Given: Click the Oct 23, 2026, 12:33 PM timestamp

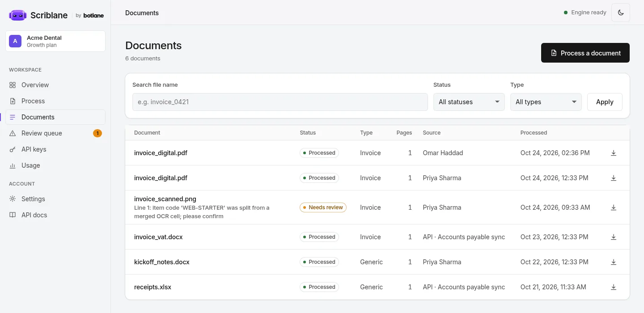Looking at the screenshot, I should click(555, 237).
